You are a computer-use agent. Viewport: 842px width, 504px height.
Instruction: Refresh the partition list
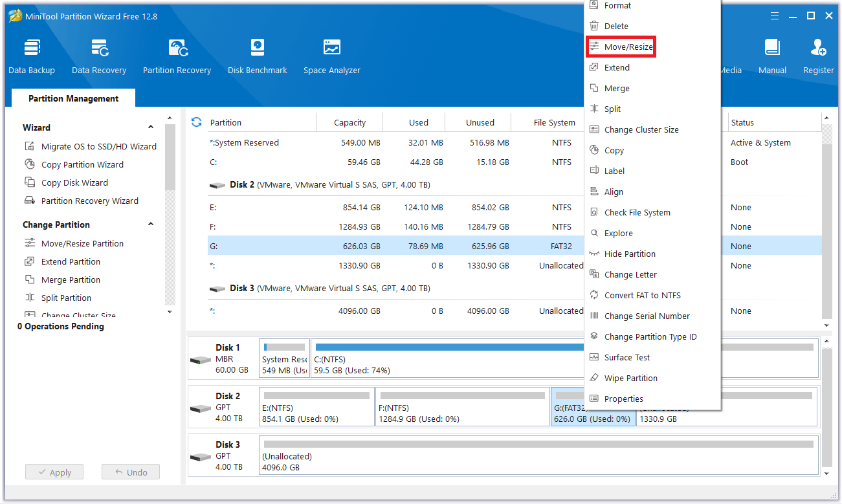pyautogui.click(x=197, y=122)
